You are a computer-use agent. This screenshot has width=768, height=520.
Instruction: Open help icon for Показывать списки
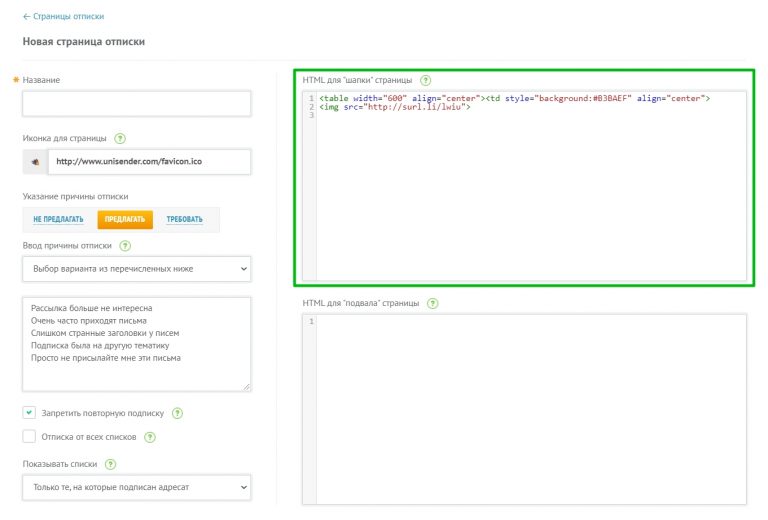coord(111,464)
